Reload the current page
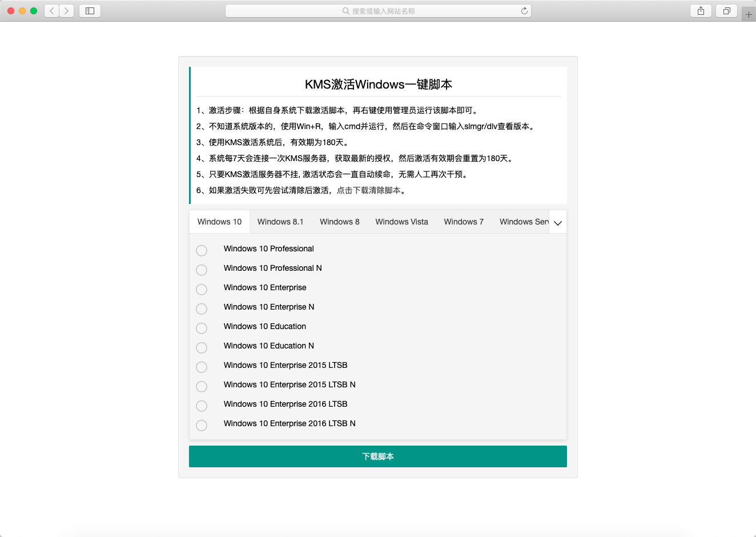Screen dimensions: 756x537 [524, 10]
